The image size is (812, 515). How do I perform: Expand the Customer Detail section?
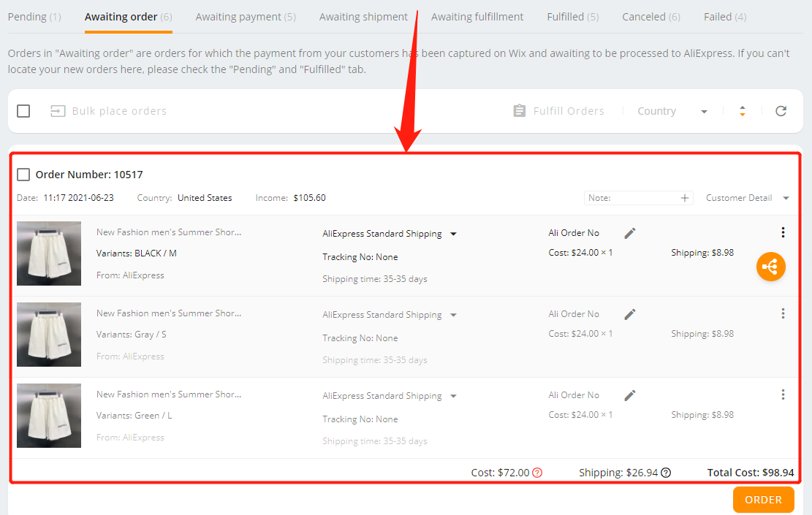tap(747, 198)
